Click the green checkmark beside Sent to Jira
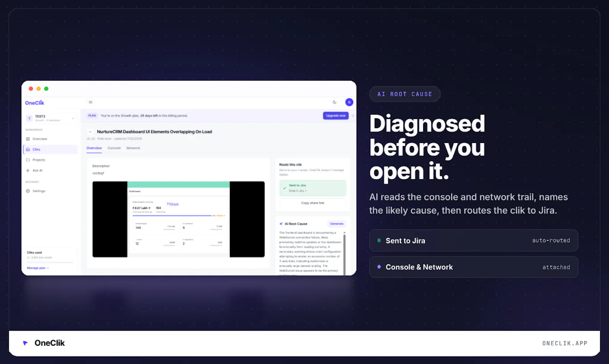The width and height of the screenshot is (609, 364). pos(285,188)
